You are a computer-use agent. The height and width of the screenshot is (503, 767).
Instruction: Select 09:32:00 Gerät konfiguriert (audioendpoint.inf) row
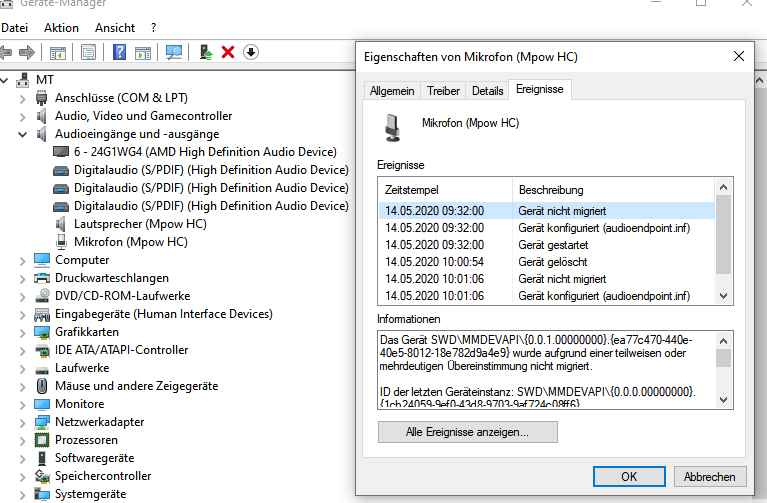[547, 228]
